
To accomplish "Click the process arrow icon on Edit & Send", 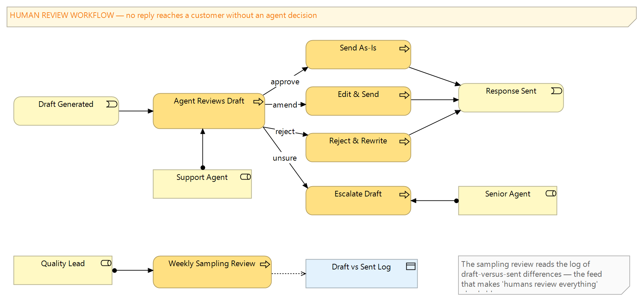I will tap(404, 95).
